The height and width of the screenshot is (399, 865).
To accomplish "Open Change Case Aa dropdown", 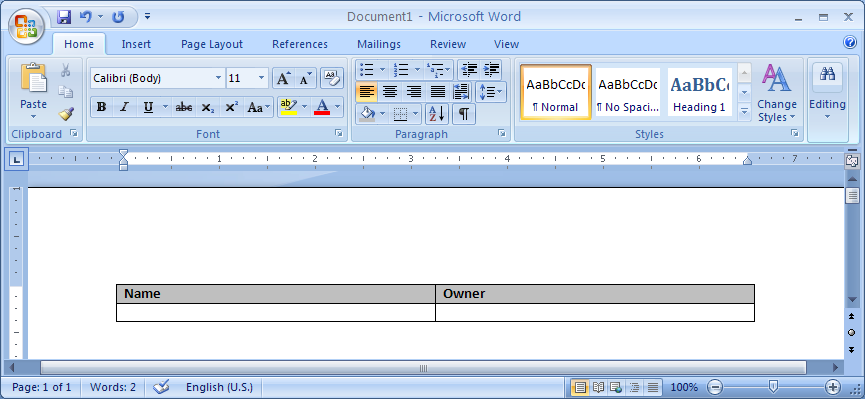I will tap(259, 107).
